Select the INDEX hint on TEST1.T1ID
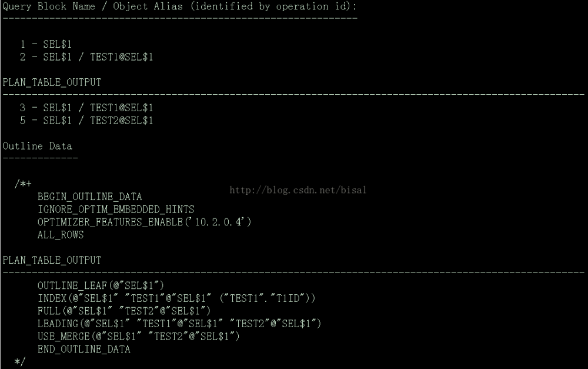588x369 pixels. 176,298
